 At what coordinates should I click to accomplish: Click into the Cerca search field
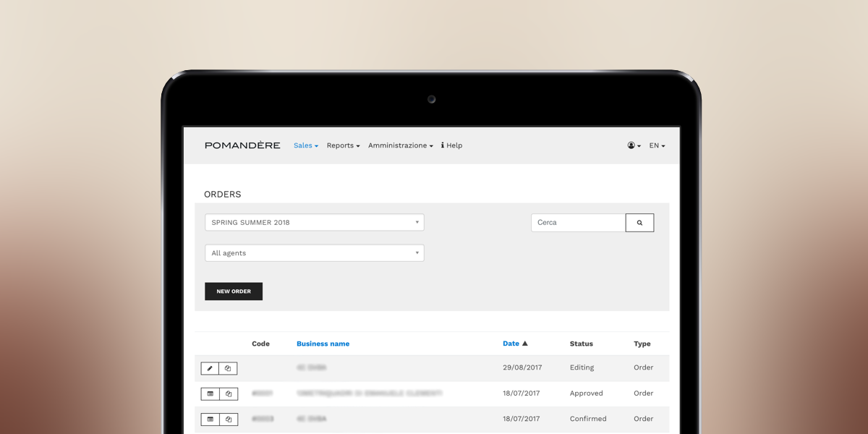[578, 223]
